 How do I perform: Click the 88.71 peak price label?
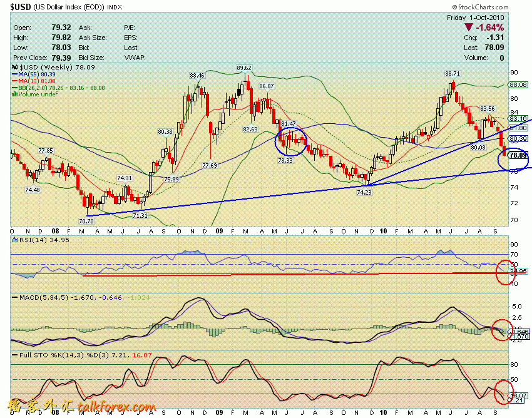tap(453, 73)
